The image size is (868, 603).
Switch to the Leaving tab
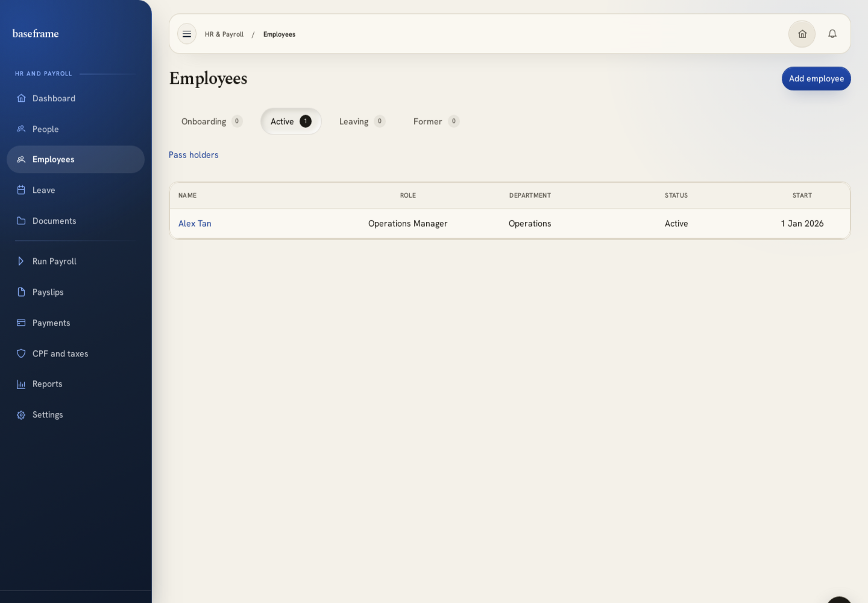click(362, 121)
